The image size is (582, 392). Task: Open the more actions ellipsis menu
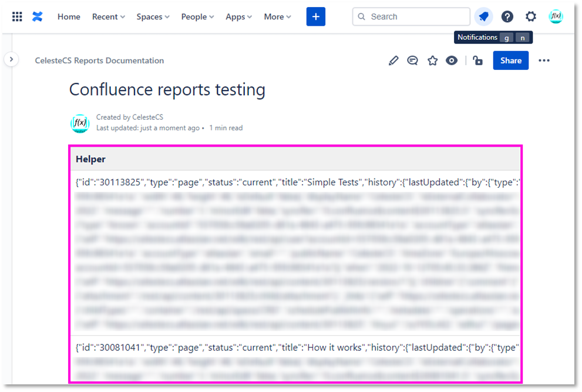coord(544,60)
